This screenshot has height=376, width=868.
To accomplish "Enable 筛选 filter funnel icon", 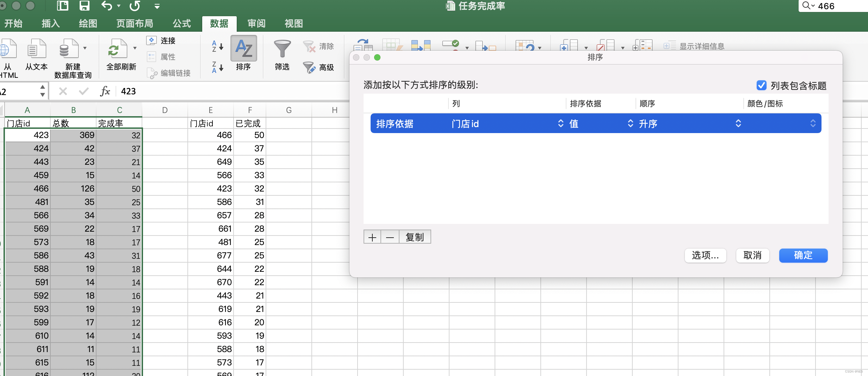I will coord(282,49).
